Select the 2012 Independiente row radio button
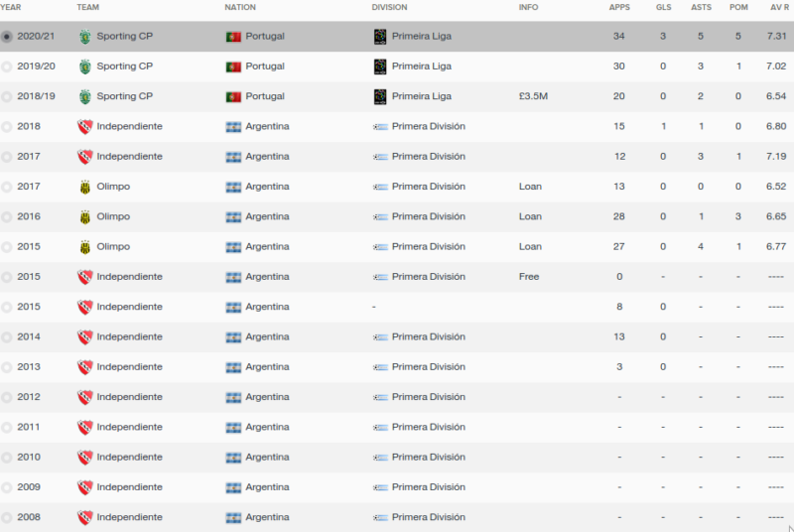Screen dimensions: 794x532 click(x=7, y=397)
